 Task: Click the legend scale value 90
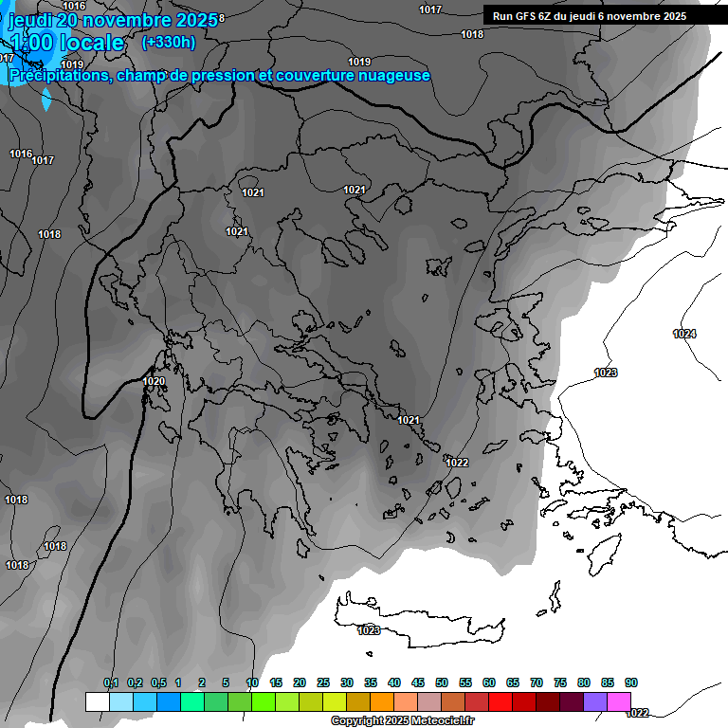pyautogui.click(x=631, y=682)
